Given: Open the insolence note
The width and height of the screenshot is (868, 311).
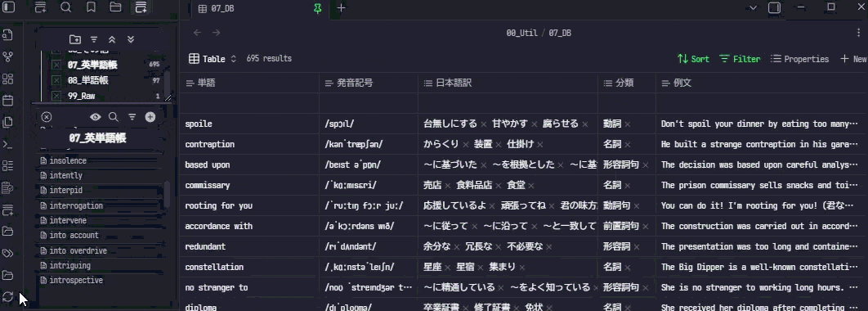Looking at the screenshot, I should (x=68, y=160).
